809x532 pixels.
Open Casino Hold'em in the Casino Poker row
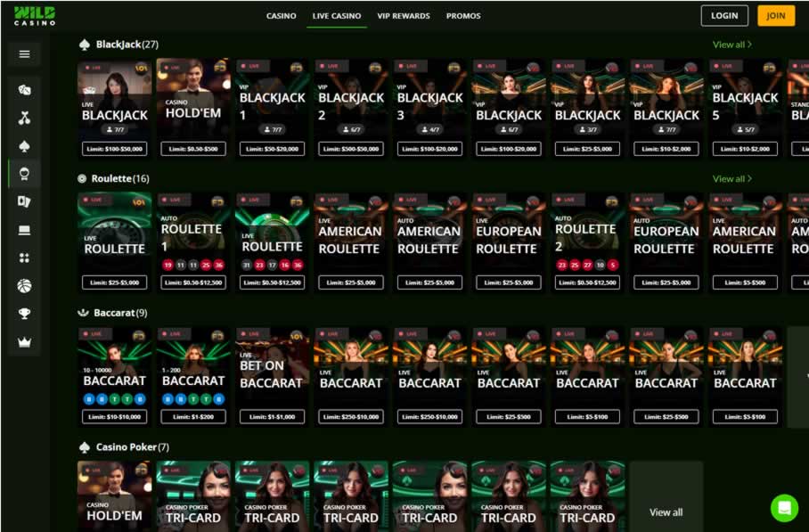(115, 496)
